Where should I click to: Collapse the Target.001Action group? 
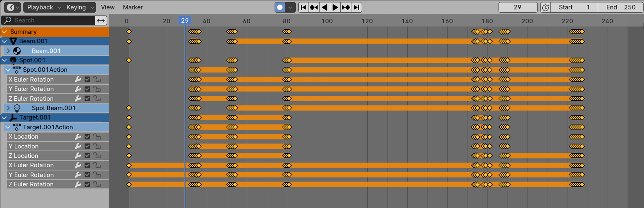click(x=8, y=127)
